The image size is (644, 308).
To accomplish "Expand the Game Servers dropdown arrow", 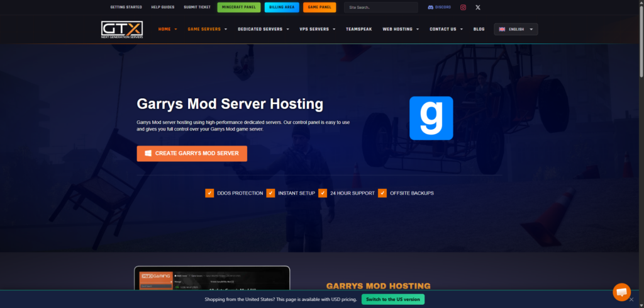I will [226, 30].
